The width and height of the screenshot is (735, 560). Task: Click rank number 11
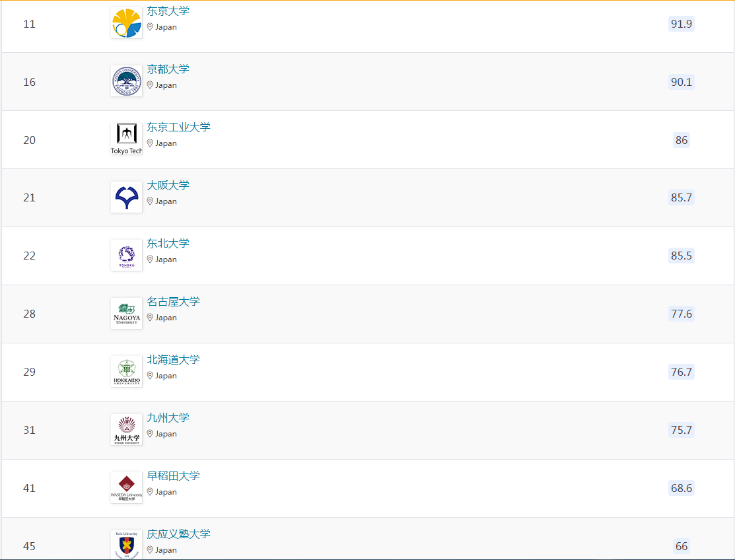pos(30,24)
